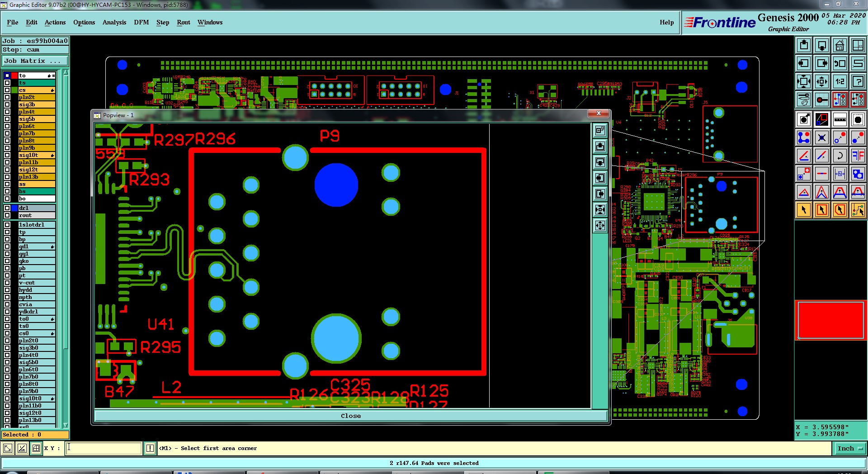868x474 pixels.
Task: Click the red color swatch of 'to' layer
Action: point(14,76)
